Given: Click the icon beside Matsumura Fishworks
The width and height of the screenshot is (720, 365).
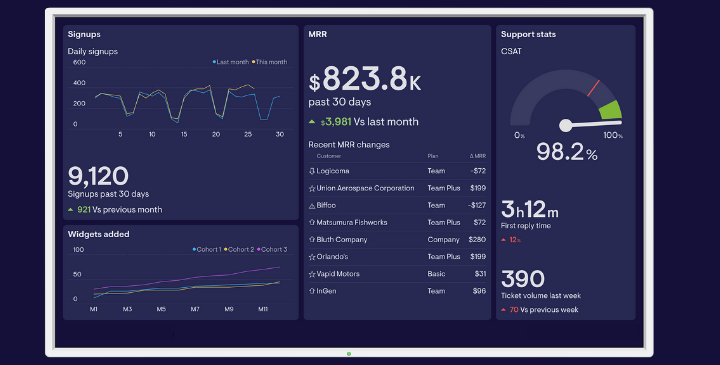Looking at the screenshot, I should 312,222.
